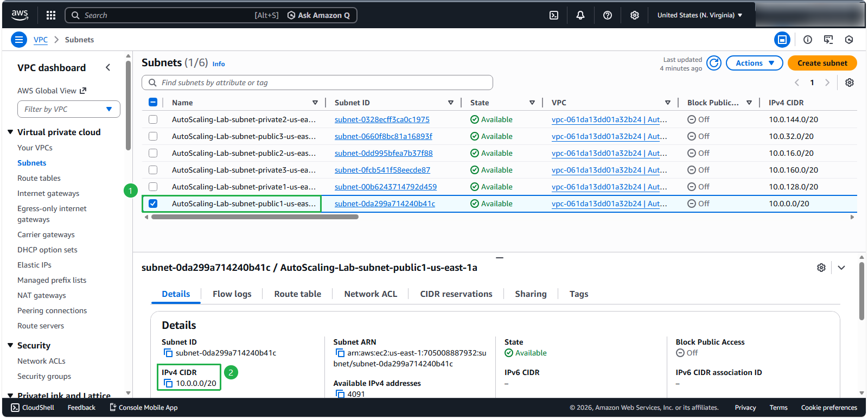This screenshot has height=419, width=868.
Task: Open table preferences gear next to pagination
Action: (x=850, y=82)
